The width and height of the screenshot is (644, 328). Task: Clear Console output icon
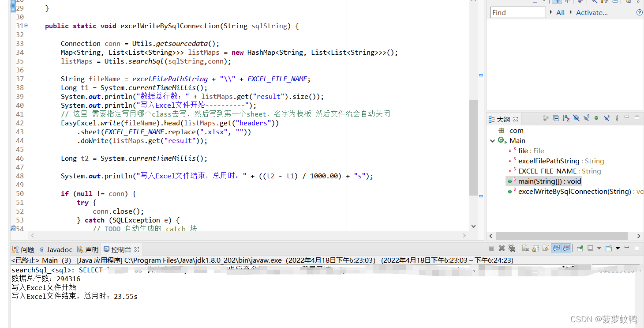[x=525, y=248]
